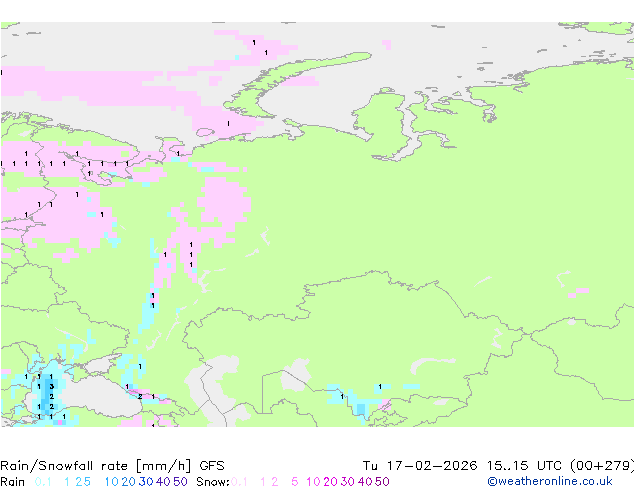Image resolution: width=634 pixels, height=490 pixels.
Task: Select the 50 value in Rain legend
Action: [180, 482]
